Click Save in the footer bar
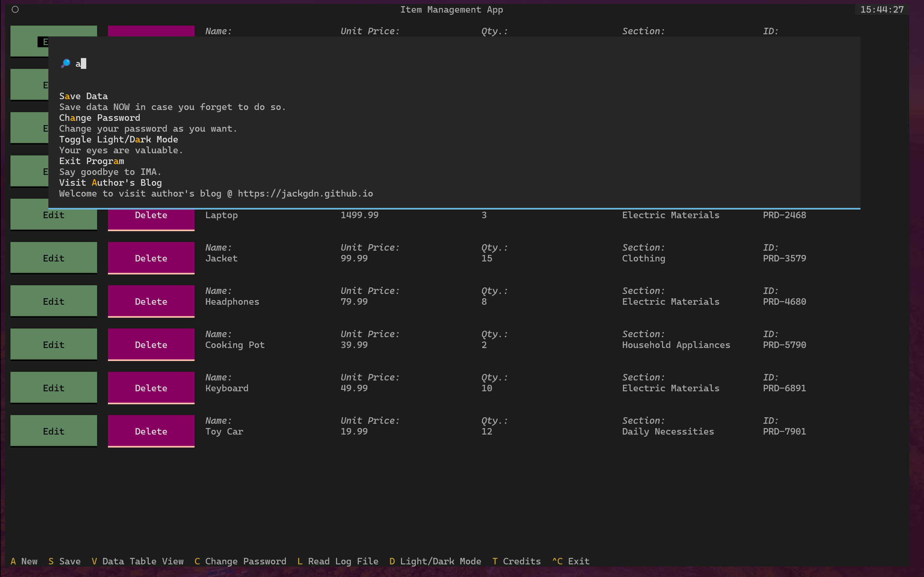The width and height of the screenshot is (924, 577). (65, 561)
